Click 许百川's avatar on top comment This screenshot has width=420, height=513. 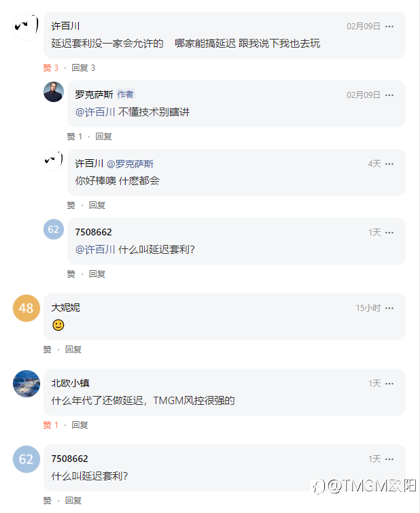click(x=26, y=27)
